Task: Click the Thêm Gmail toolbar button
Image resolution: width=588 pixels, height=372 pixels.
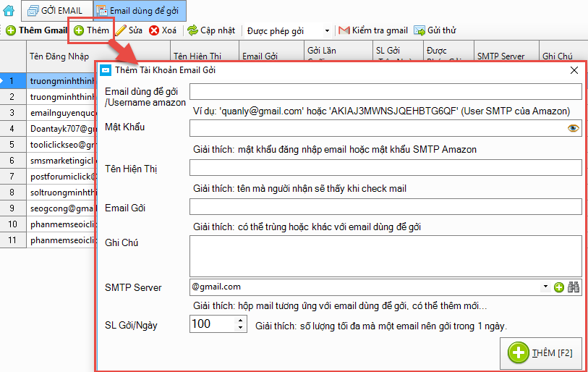Action: coord(36,30)
